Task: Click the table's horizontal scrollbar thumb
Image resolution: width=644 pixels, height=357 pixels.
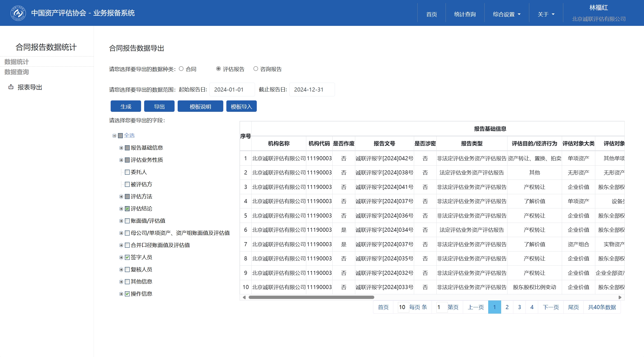Action: click(x=311, y=297)
